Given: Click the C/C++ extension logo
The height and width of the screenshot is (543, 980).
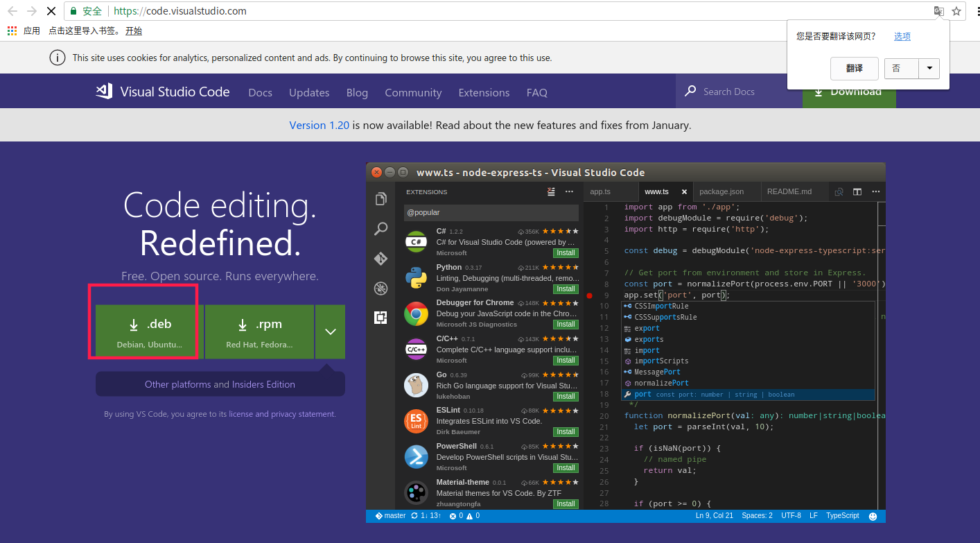Looking at the screenshot, I should tap(416, 349).
